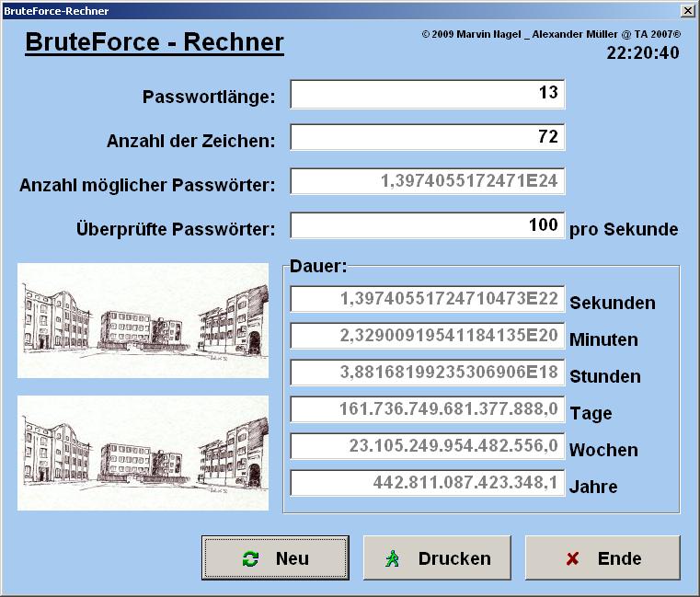Viewport: 700px width, 597px height.
Task: Click the Minuten duration field
Action: (x=426, y=336)
